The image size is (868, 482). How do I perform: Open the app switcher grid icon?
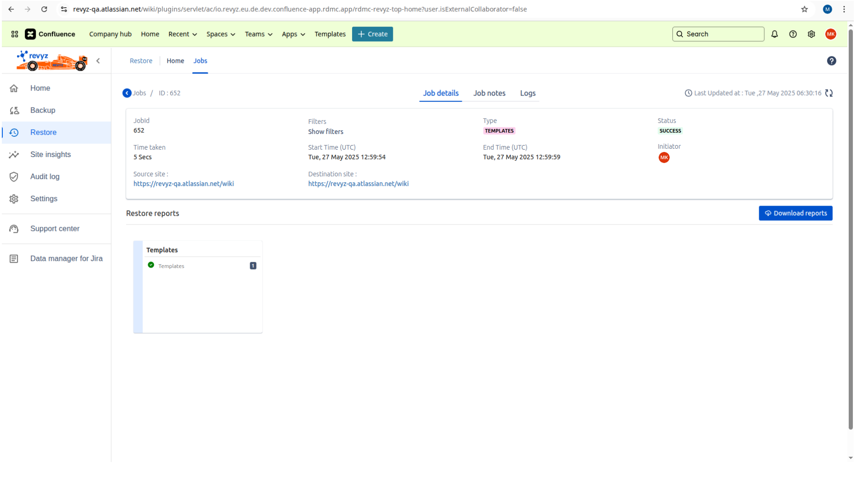(x=15, y=34)
